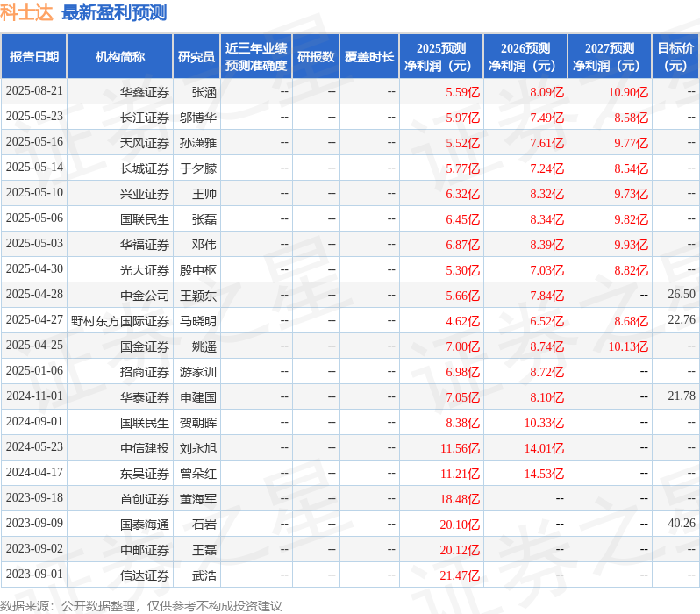Select the 目标价 column header

click(x=675, y=57)
